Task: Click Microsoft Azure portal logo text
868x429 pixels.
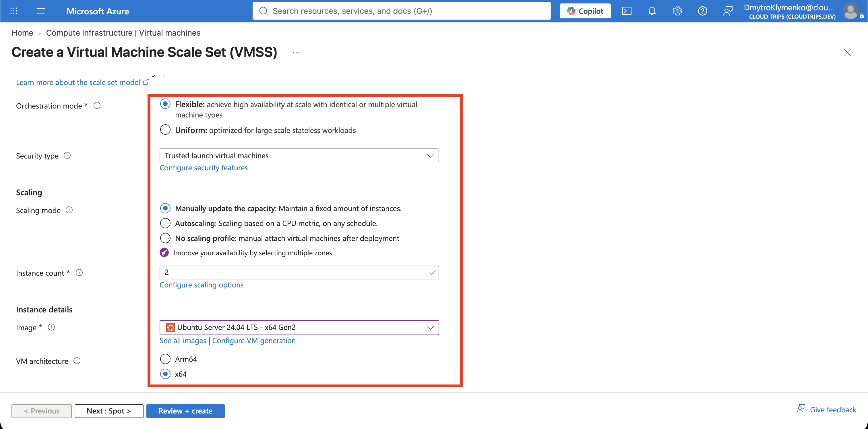Action: pos(98,11)
